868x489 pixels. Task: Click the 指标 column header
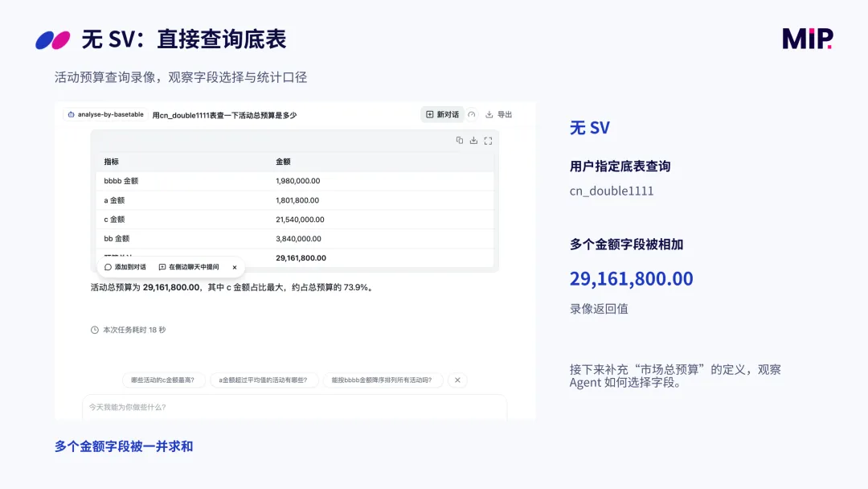111,162
